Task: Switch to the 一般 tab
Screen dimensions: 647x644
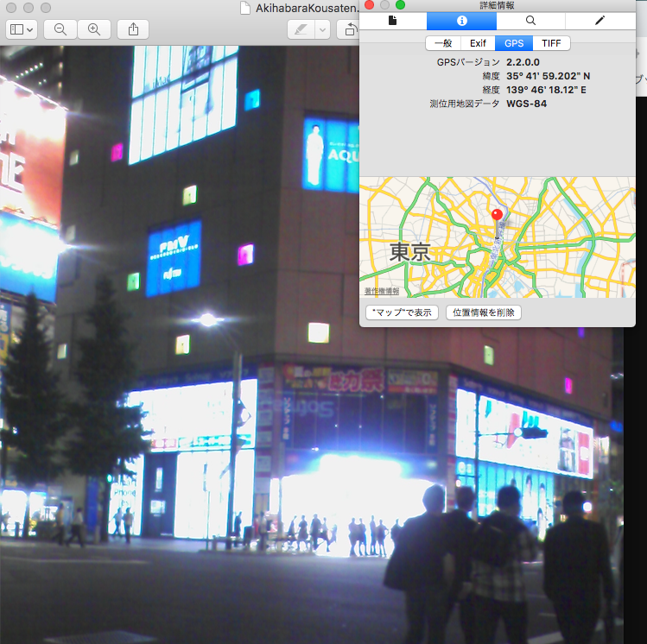Action: (443, 43)
